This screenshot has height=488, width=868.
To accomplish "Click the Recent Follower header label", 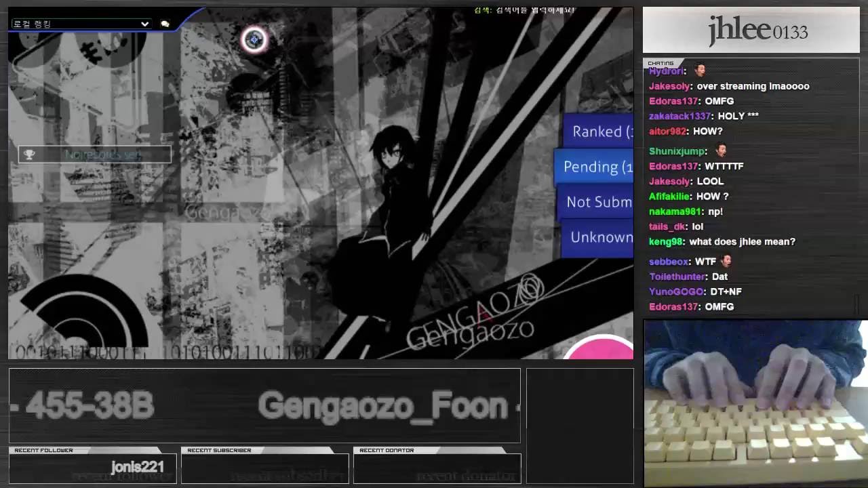I will point(43,450).
